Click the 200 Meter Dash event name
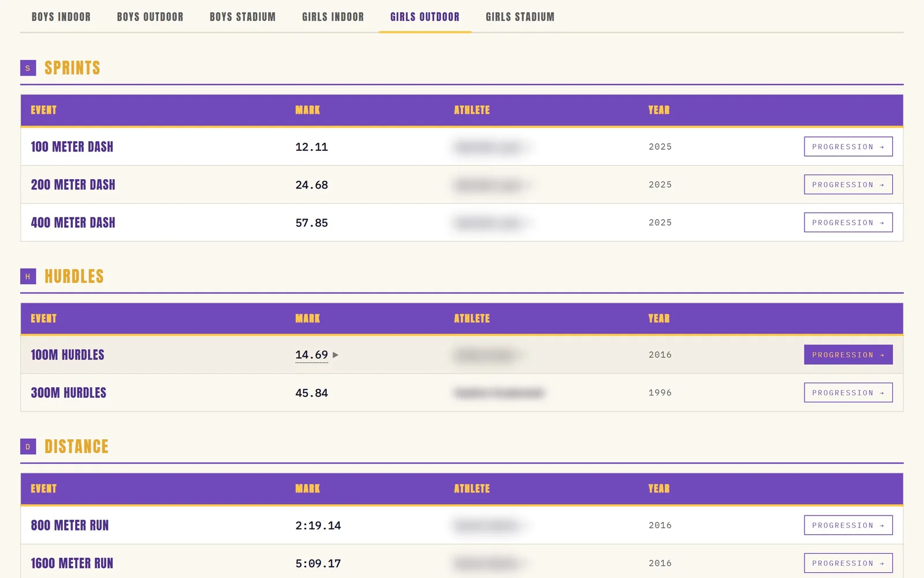Image resolution: width=924 pixels, height=578 pixels. [x=73, y=185]
